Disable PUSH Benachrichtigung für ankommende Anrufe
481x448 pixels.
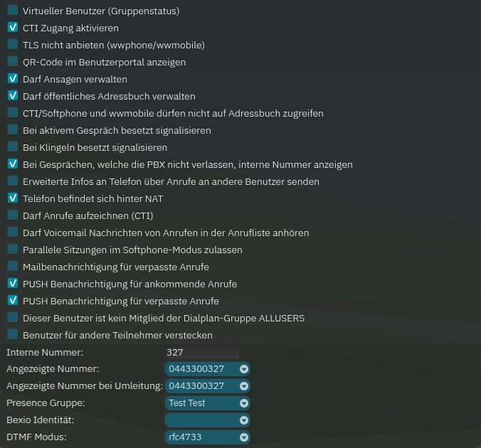13,284
